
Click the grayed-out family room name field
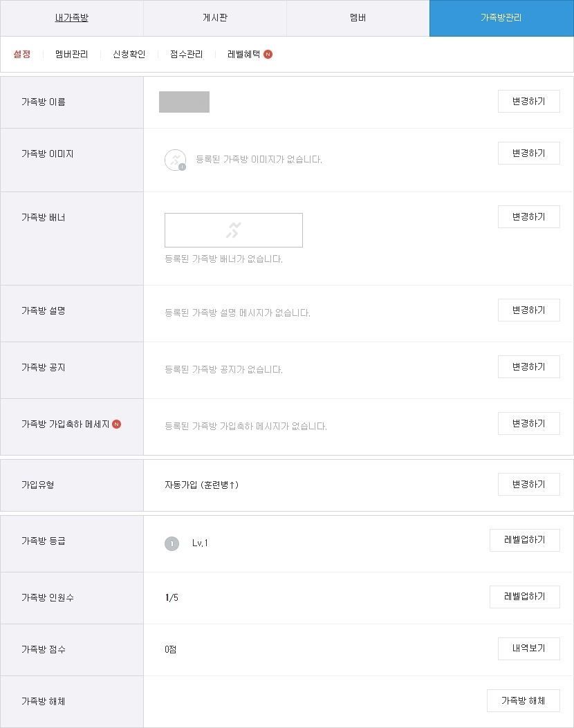(x=185, y=102)
